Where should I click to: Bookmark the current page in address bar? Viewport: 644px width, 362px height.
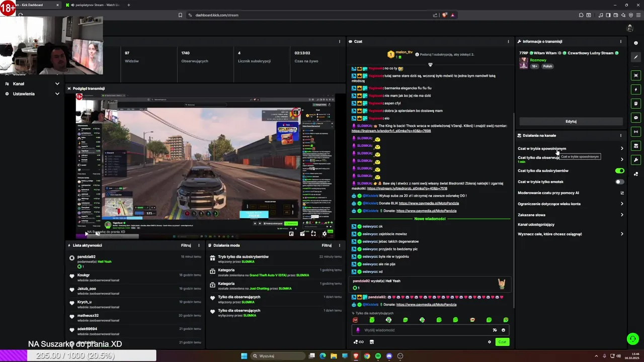tap(180, 15)
